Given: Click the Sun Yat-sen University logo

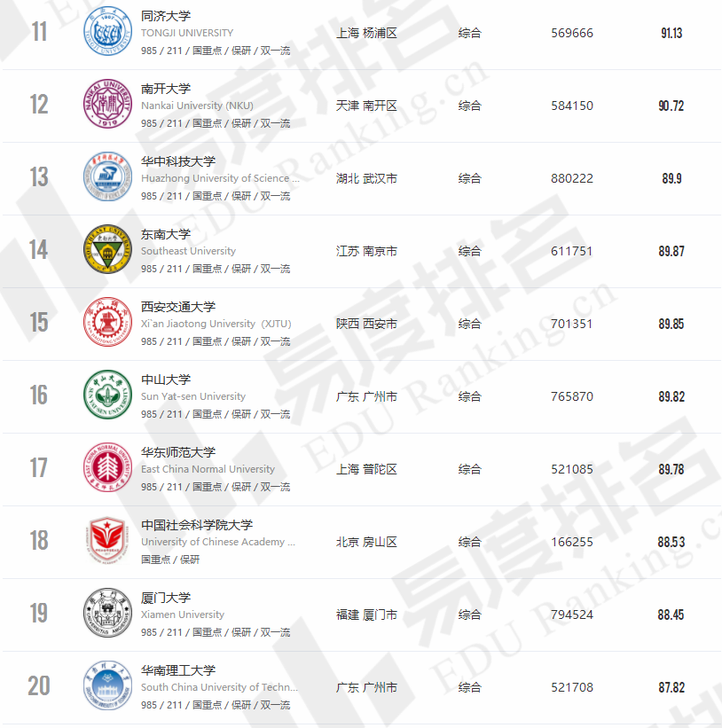Looking at the screenshot, I should [107, 396].
